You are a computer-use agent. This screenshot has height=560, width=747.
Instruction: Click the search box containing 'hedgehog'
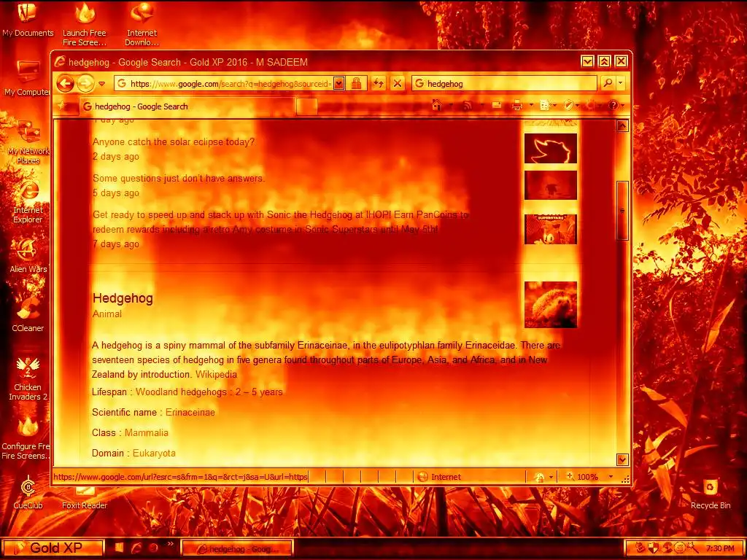[504, 84]
